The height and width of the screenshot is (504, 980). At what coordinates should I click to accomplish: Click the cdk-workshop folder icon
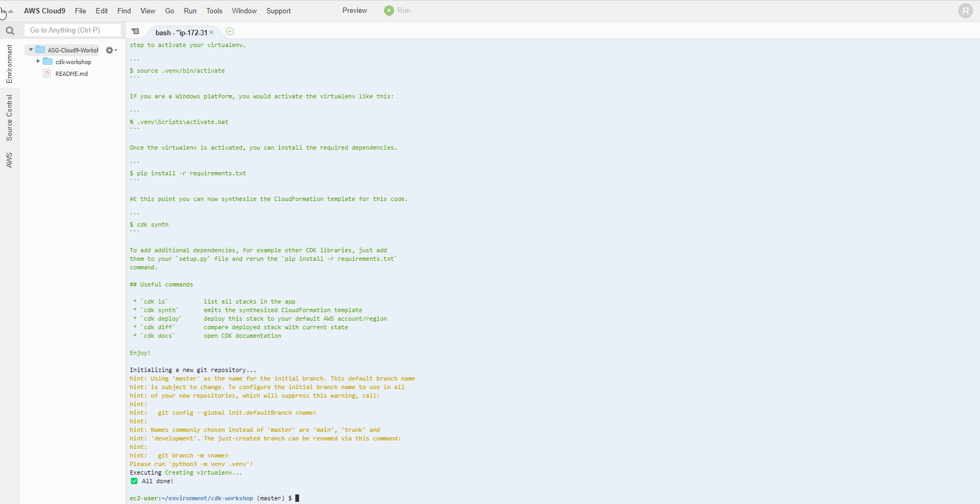(x=48, y=61)
